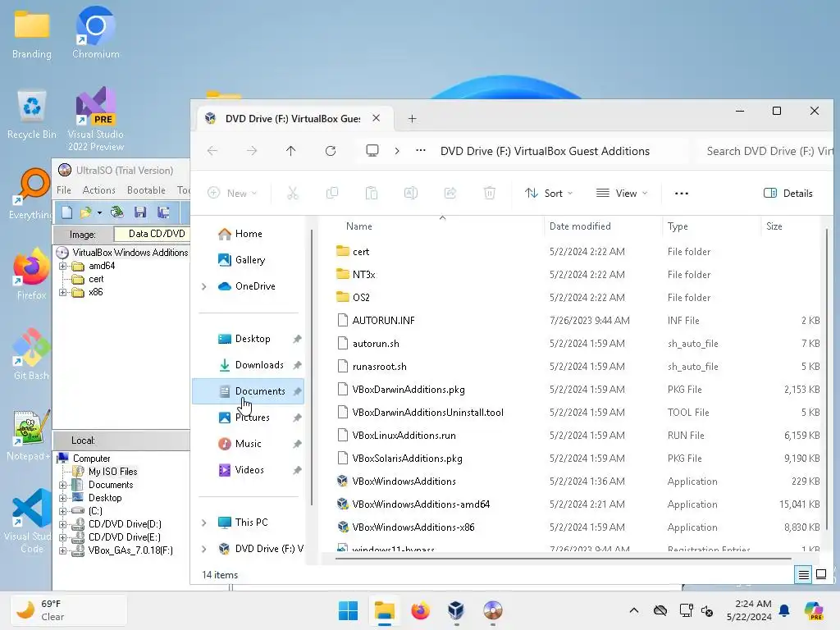Open UltraISO Actions menu
This screenshot has width=840, height=630.
pos(99,190)
